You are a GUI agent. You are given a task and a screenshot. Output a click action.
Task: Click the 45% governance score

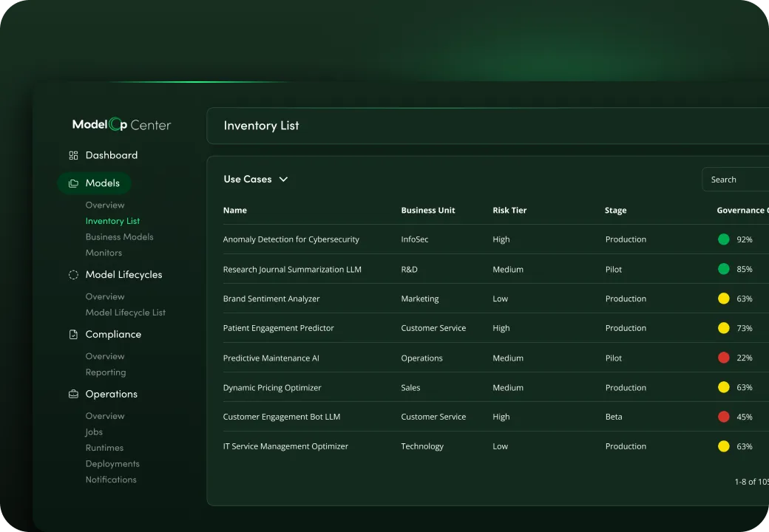(744, 417)
